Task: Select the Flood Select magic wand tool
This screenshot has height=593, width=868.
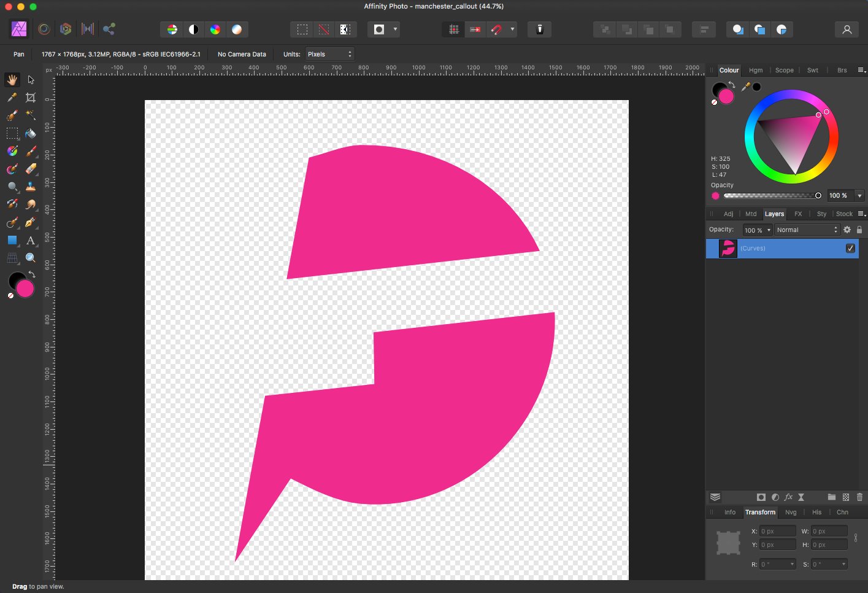Action: 31,115
